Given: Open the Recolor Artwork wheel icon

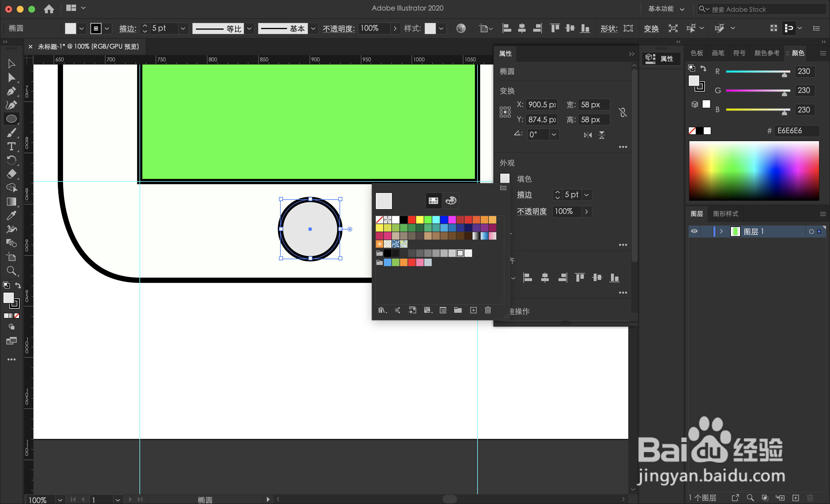Looking at the screenshot, I should [461, 28].
